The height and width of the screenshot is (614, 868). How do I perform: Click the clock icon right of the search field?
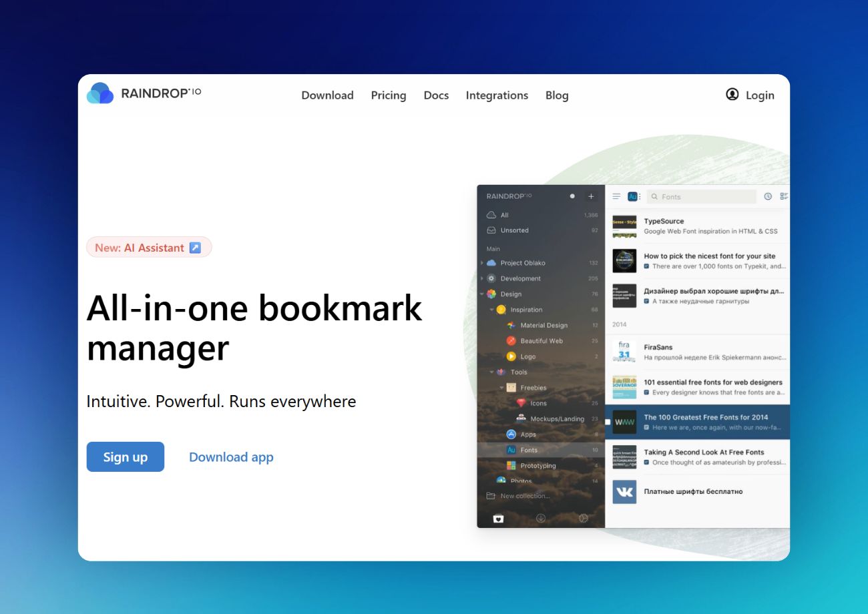pos(768,196)
